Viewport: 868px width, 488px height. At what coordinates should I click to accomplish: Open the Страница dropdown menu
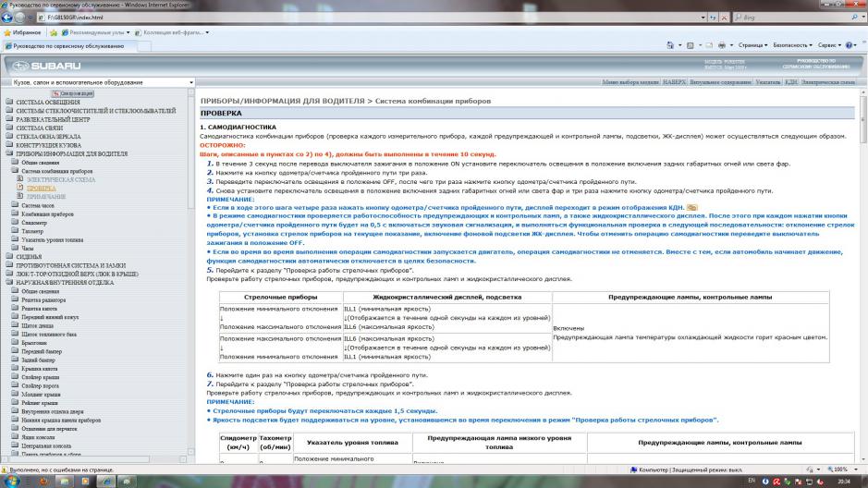[752, 45]
